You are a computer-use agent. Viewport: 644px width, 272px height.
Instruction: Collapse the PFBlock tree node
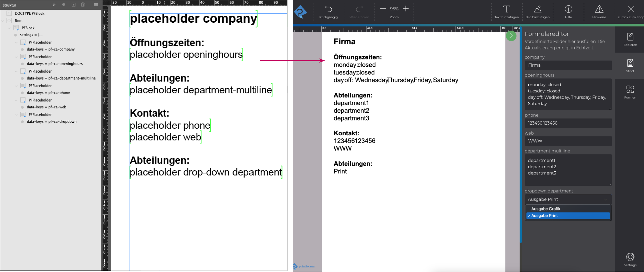[9, 28]
